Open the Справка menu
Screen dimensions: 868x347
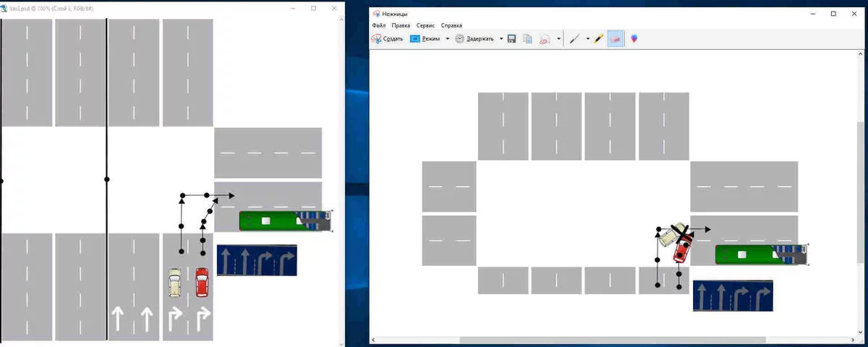coord(451,25)
